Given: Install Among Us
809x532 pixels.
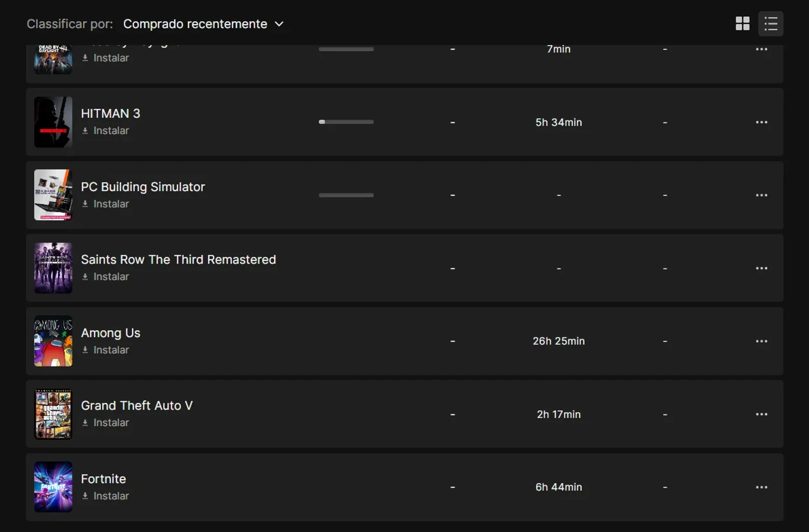Looking at the screenshot, I should [105, 350].
